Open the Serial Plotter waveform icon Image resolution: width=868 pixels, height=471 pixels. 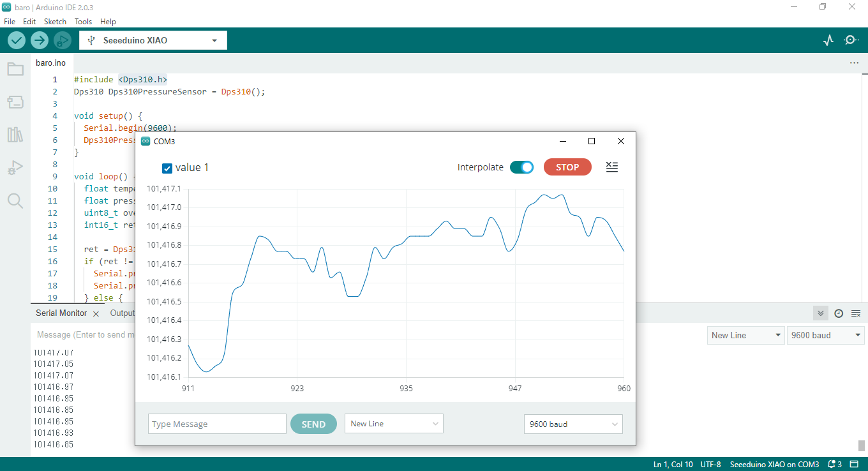pos(828,40)
